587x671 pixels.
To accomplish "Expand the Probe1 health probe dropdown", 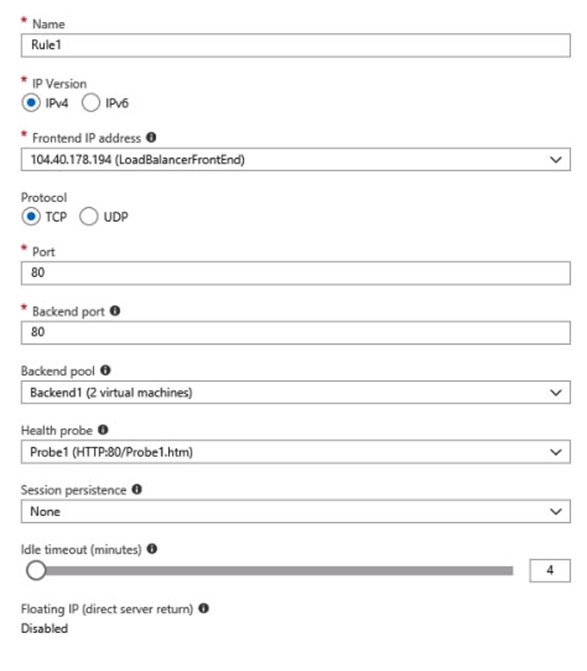I will 296,452.
